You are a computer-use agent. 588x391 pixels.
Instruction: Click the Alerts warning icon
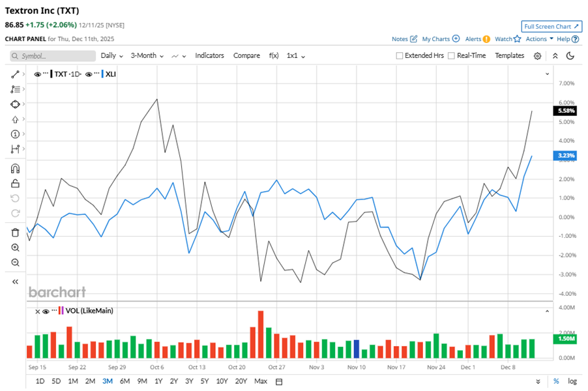click(486, 39)
